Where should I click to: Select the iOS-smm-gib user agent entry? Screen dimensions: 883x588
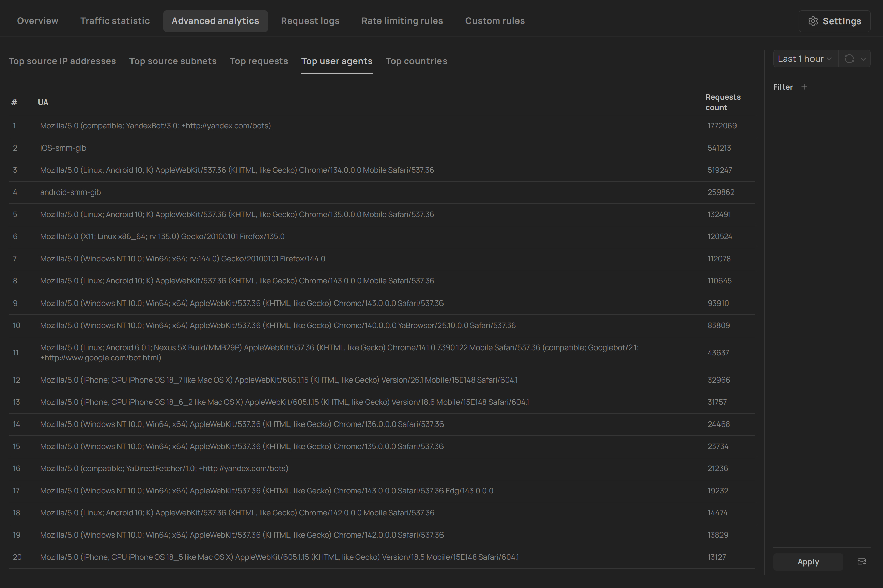[63, 148]
